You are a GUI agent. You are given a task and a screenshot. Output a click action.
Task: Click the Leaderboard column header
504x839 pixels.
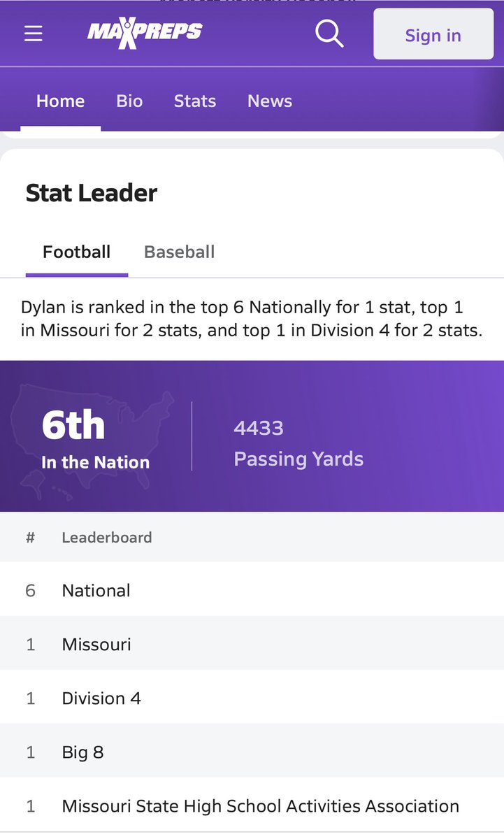pos(107,537)
